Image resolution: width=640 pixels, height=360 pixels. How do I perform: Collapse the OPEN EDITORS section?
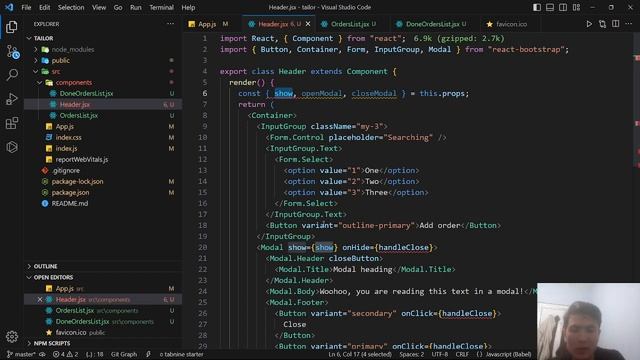click(103, 277)
